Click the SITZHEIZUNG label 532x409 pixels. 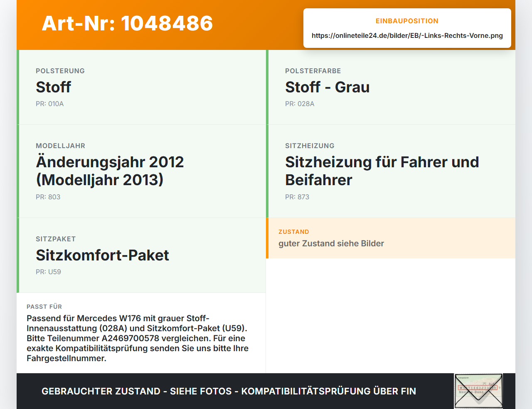pyautogui.click(x=310, y=146)
